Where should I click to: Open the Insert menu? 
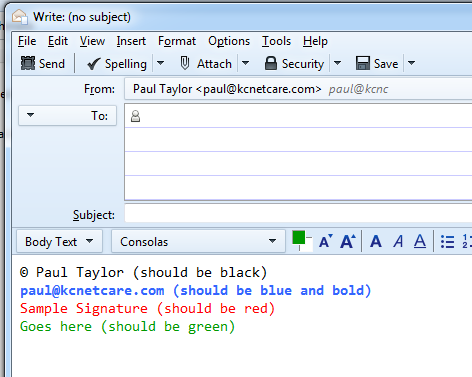click(x=131, y=41)
